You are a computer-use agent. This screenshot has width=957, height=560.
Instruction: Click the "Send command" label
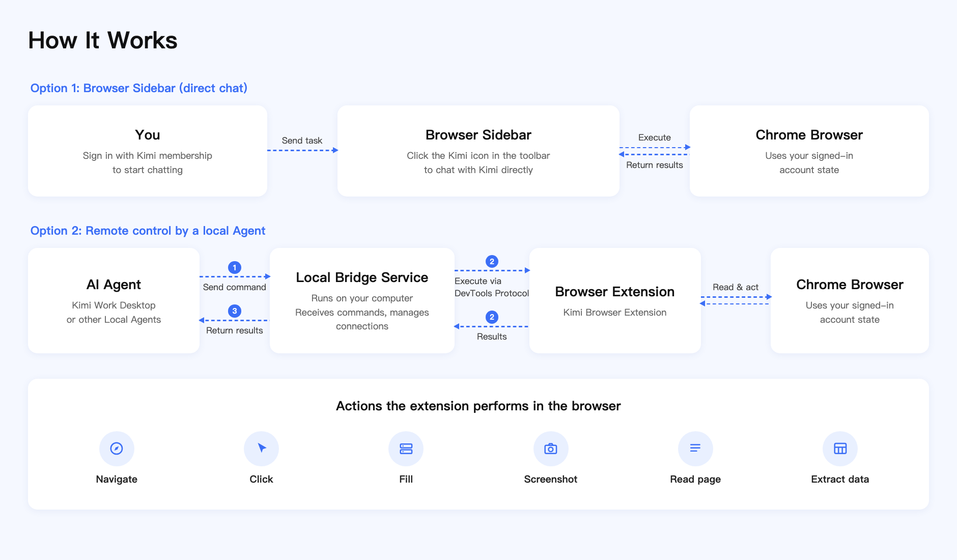pos(235,287)
